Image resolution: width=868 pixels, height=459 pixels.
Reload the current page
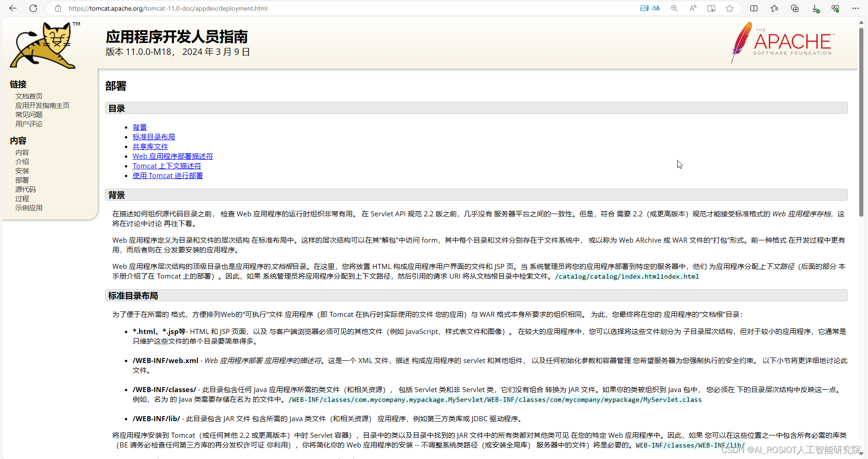33,8
